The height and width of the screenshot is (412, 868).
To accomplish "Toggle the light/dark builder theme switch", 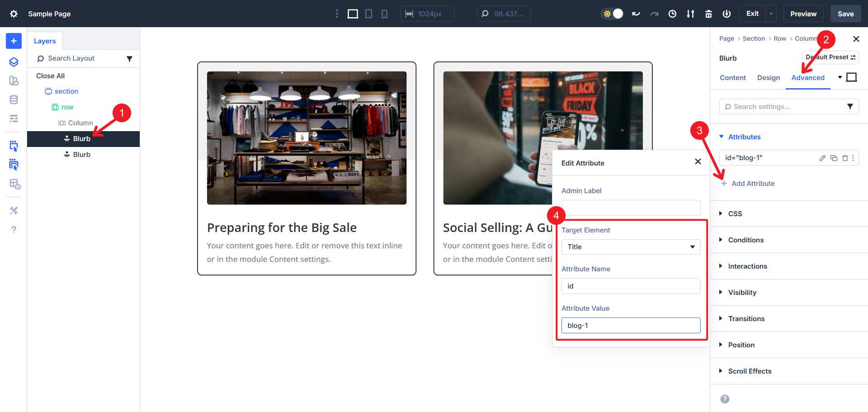I will (x=612, y=14).
